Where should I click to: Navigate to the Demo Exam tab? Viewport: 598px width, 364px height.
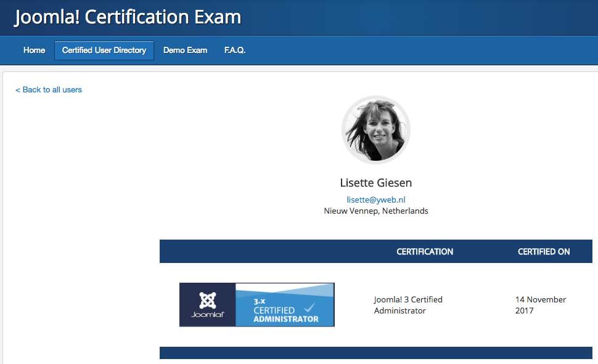[x=185, y=50]
